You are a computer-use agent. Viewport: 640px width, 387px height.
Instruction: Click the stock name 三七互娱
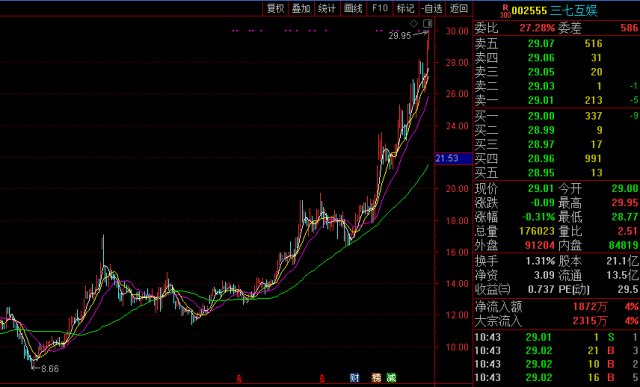tap(573, 11)
